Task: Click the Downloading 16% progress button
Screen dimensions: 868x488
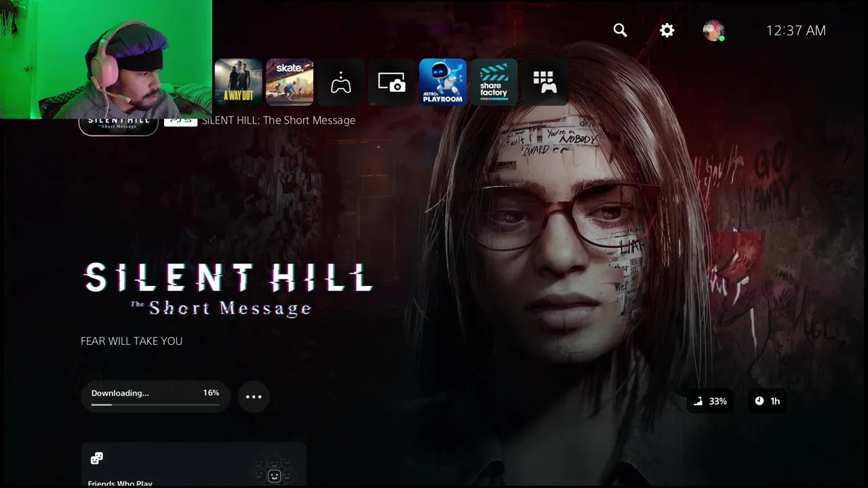Action: [155, 396]
